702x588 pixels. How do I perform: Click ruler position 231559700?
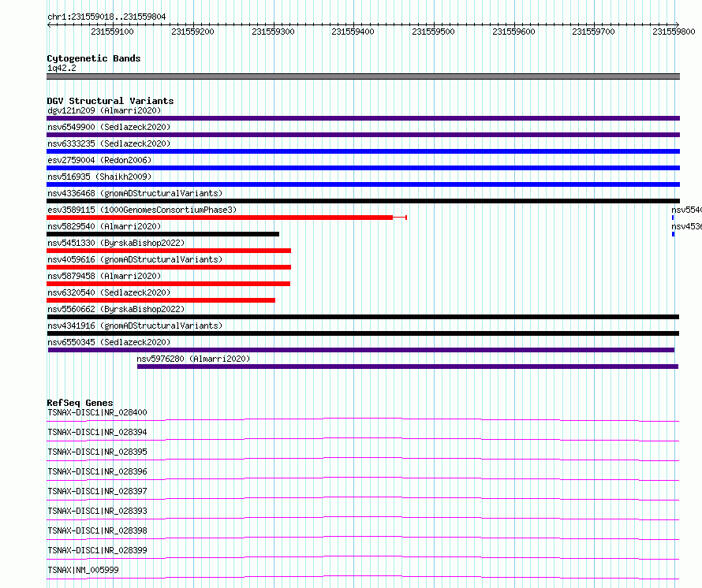click(x=594, y=32)
